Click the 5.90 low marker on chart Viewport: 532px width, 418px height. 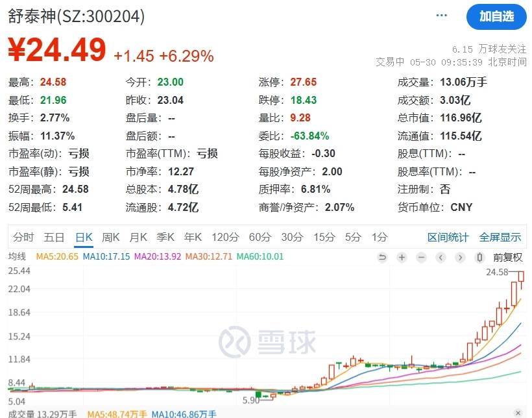coord(250,400)
